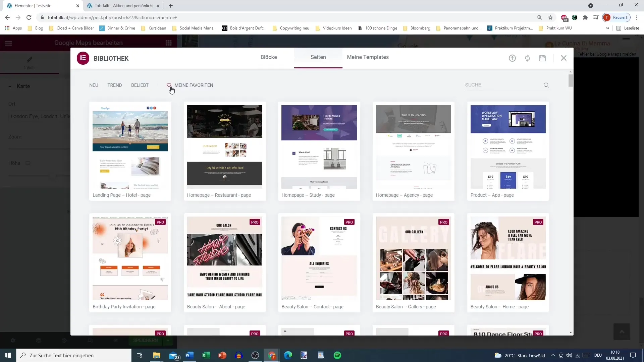The height and width of the screenshot is (362, 644).
Task: Click the scrollbar down arrow in library
Action: pos(571,333)
